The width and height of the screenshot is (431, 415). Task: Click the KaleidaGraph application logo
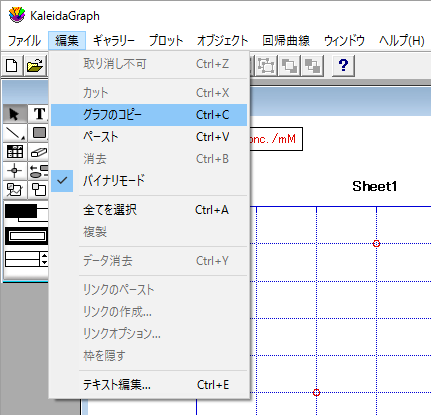[x=17, y=15]
